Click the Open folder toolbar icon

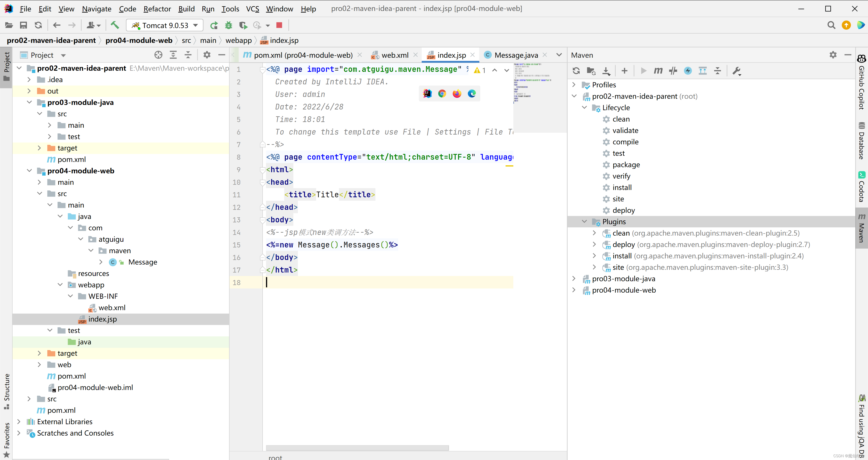9,25
